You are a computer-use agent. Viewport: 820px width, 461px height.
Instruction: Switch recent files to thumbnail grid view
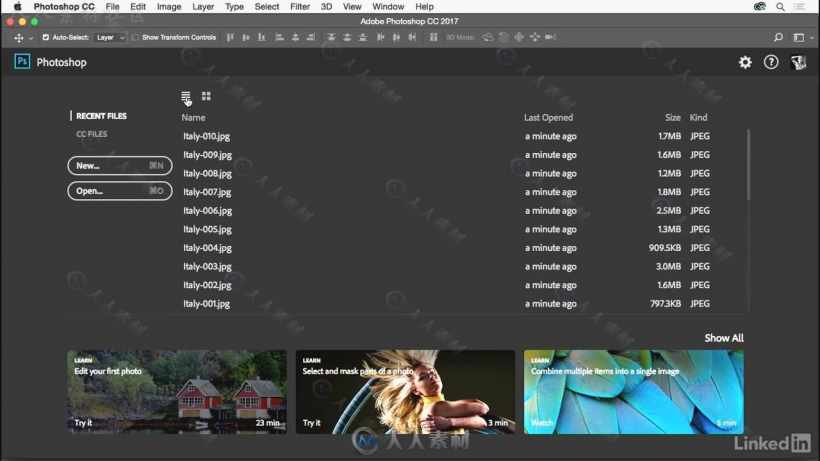(x=207, y=96)
